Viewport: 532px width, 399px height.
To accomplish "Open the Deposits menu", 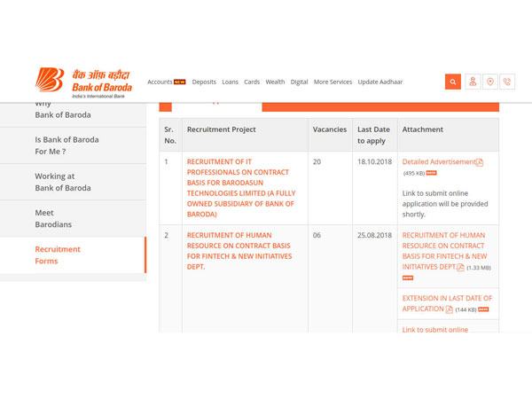I will coord(204,82).
